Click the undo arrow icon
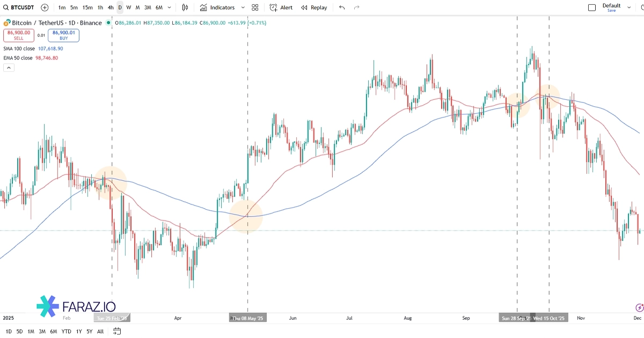This screenshot has width=644, height=338. [342, 8]
